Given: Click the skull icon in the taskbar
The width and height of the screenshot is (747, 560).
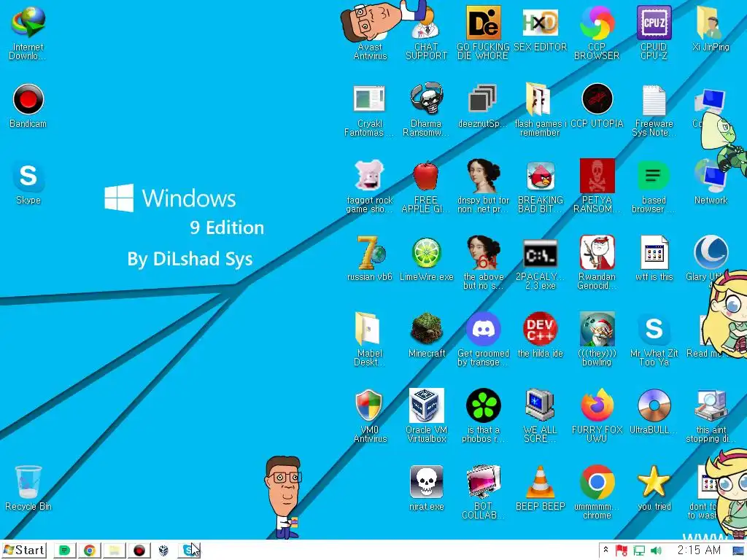Looking at the screenshot, I should (163, 551).
